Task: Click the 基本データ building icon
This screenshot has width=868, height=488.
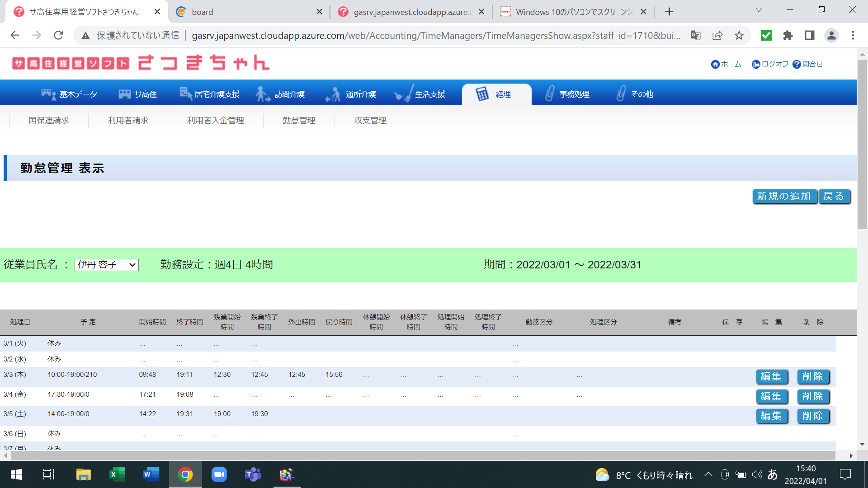Action: coord(48,94)
